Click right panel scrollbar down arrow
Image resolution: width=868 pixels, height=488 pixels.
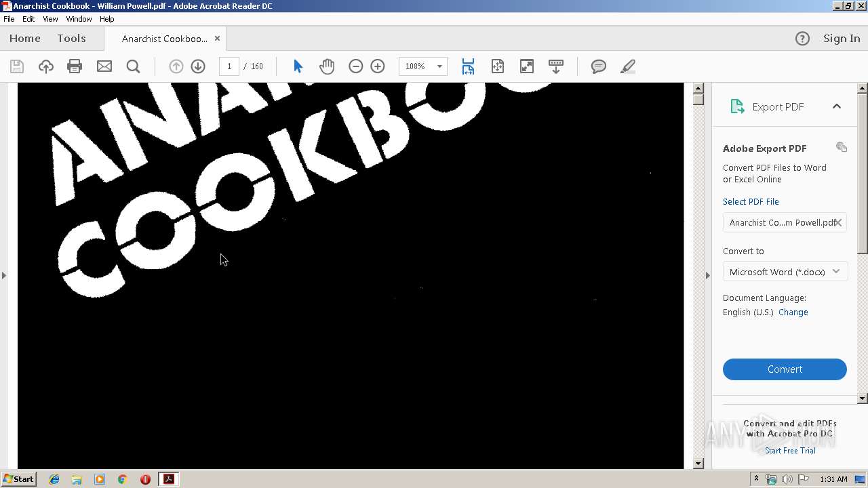pos(863,399)
